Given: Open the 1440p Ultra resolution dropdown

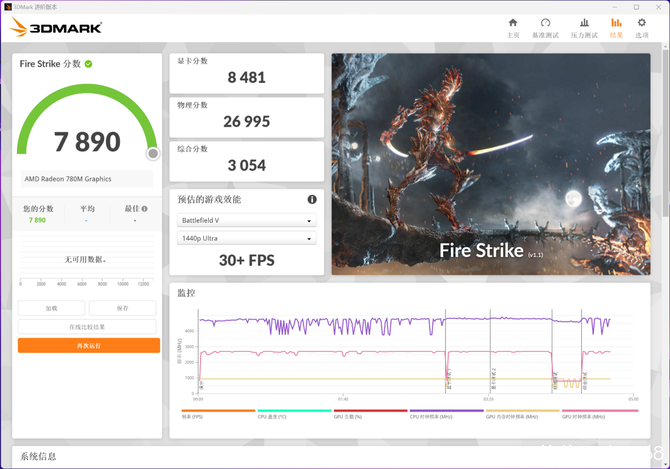Looking at the screenshot, I should pos(247,239).
